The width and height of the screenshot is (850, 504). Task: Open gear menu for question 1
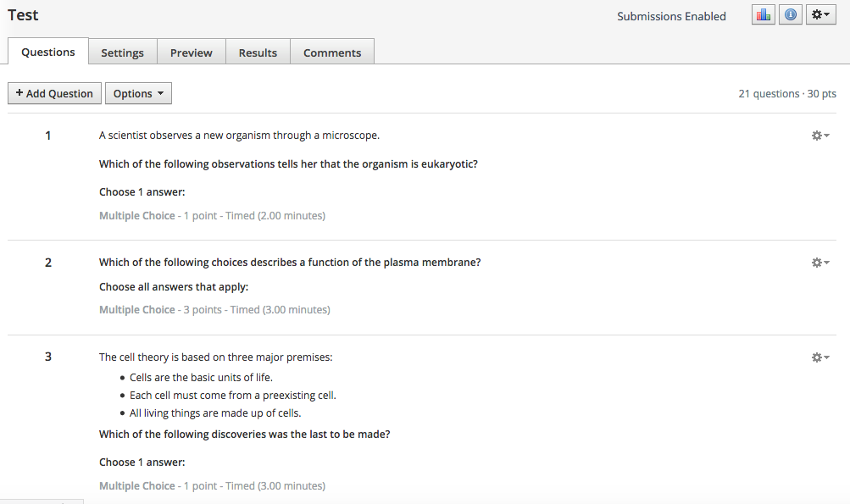819,136
